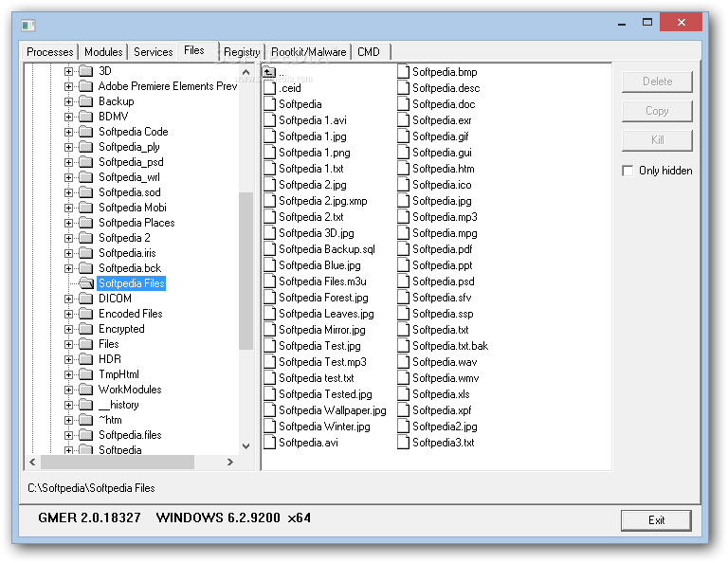The image size is (728, 563).
Task: Select Softpedia Places in folder tree
Action: point(136,223)
